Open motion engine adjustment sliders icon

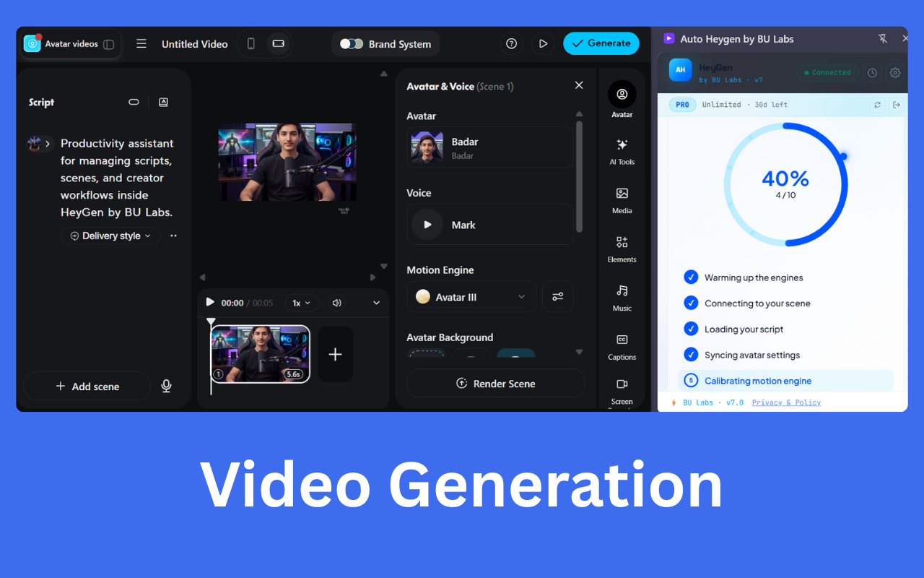click(x=558, y=296)
